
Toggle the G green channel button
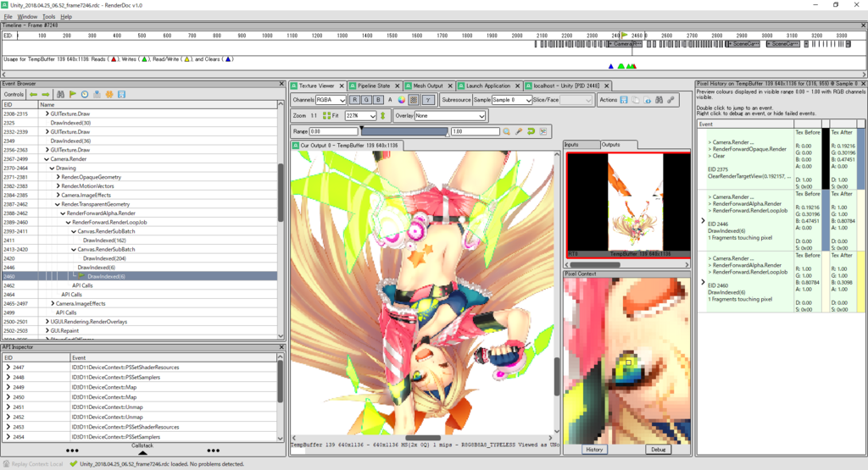[366, 100]
